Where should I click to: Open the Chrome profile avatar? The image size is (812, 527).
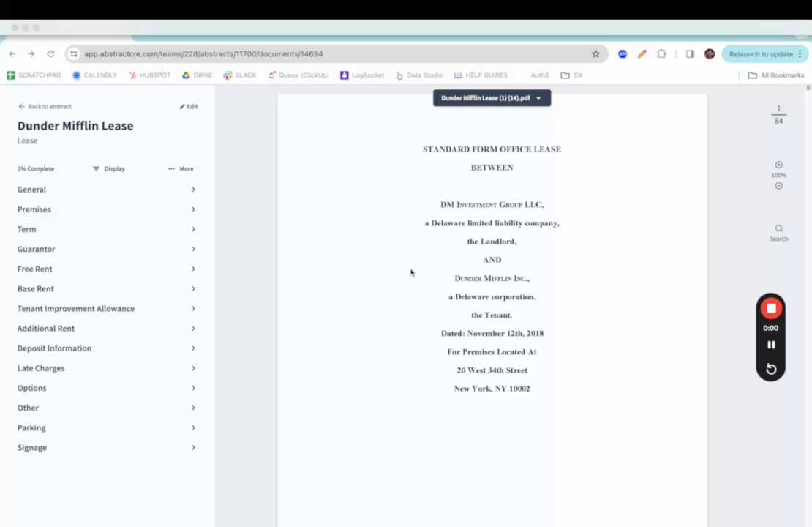click(710, 54)
